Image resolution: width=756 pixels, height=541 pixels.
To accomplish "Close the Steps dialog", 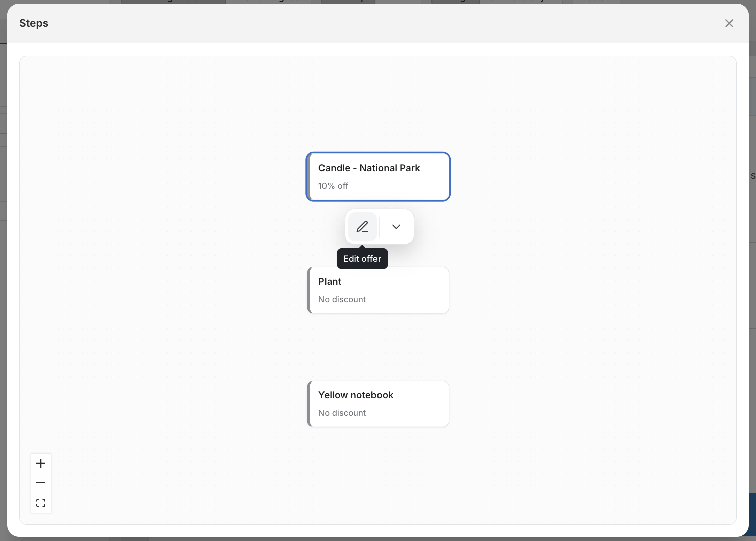I will pos(729,23).
